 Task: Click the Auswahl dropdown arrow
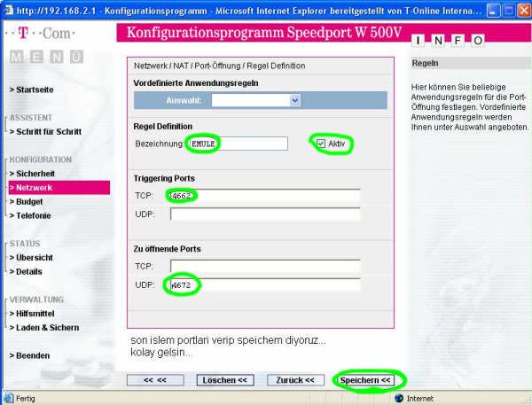pos(295,100)
